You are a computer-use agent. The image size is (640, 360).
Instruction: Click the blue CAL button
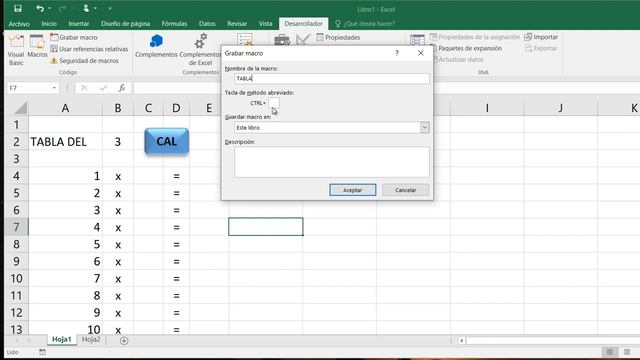pos(167,141)
